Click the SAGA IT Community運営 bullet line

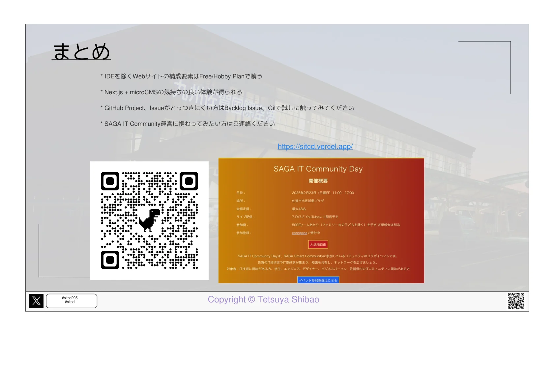tap(188, 124)
